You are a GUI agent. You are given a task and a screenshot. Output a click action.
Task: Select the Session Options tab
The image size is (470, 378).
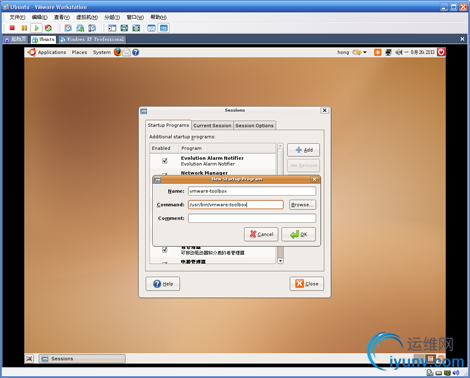coord(254,125)
